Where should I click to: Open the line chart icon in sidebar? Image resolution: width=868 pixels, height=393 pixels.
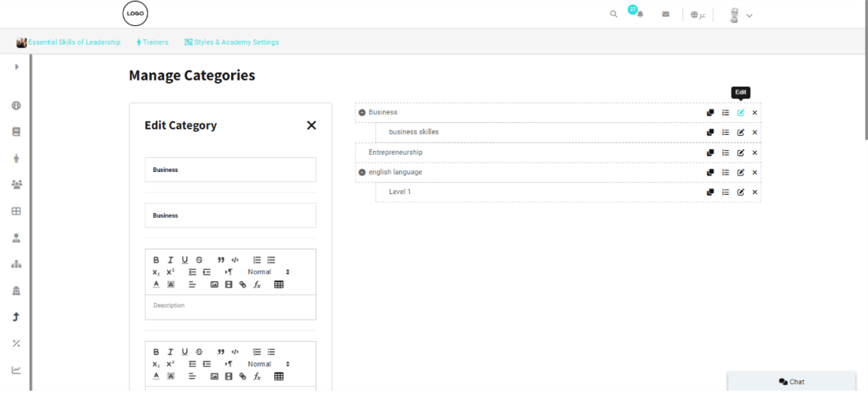16,370
